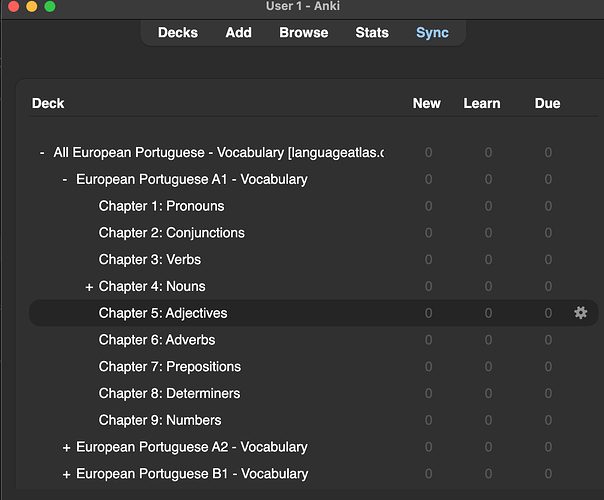Viewport: 604px width, 500px height.
Task: Select European Portuguese A2 - Vocabulary deck name
Action: [192, 447]
